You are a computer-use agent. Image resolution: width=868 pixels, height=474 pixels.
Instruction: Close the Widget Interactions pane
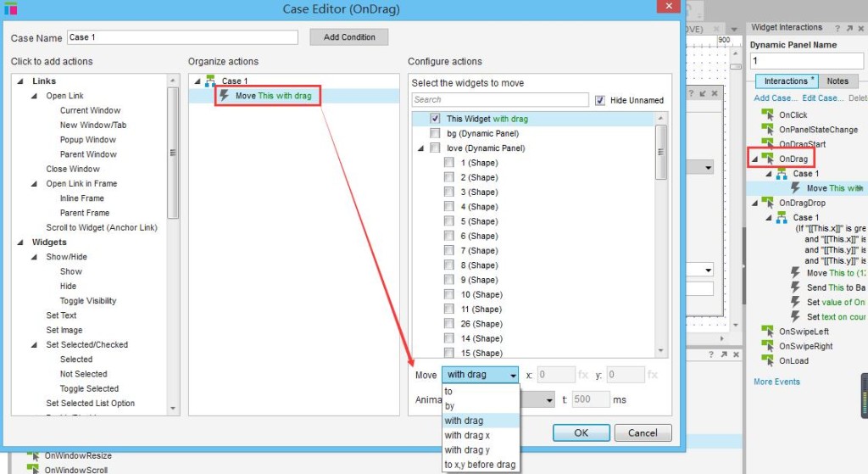pyautogui.click(x=861, y=28)
